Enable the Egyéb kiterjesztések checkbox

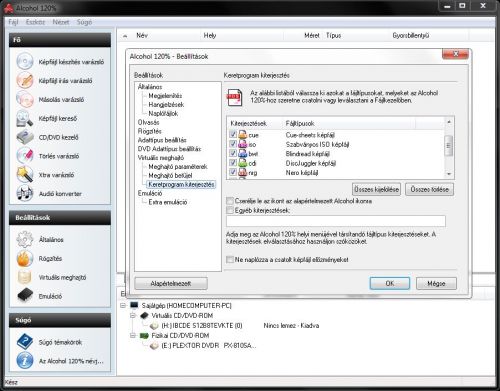pos(230,210)
